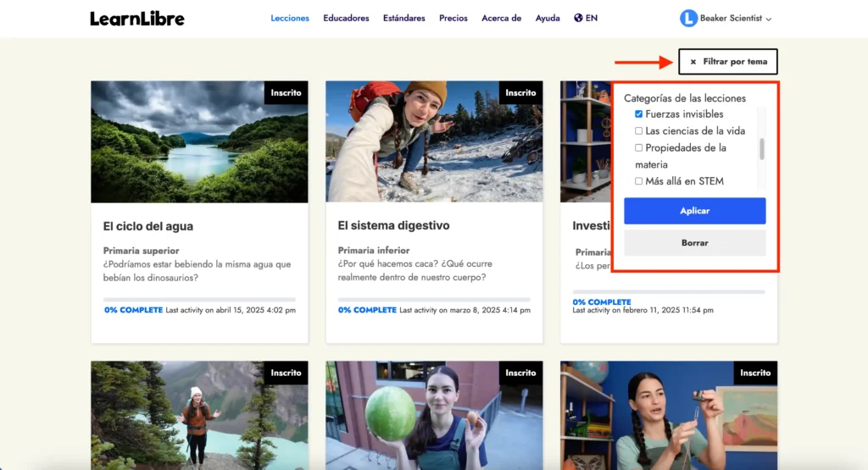The height and width of the screenshot is (470, 868).
Task: Open the snowy hiker thumbnail for El sistema digestivo
Action: coord(434,142)
